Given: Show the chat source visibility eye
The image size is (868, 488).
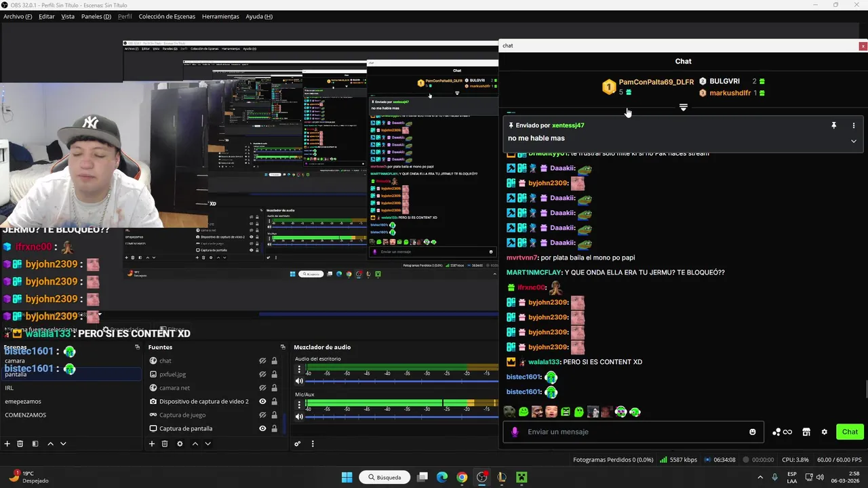Looking at the screenshot, I should 262,361.
